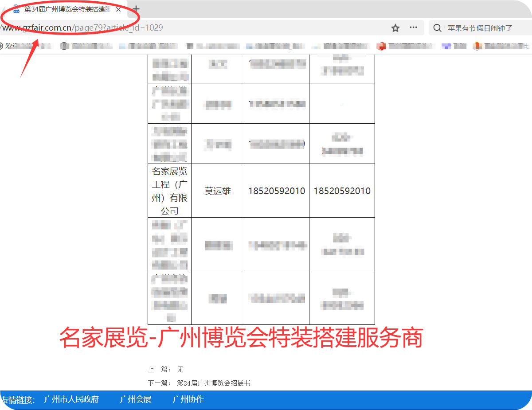Open the bookmark with the purple icon
This screenshot has width=532, height=410.
click(453, 46)
